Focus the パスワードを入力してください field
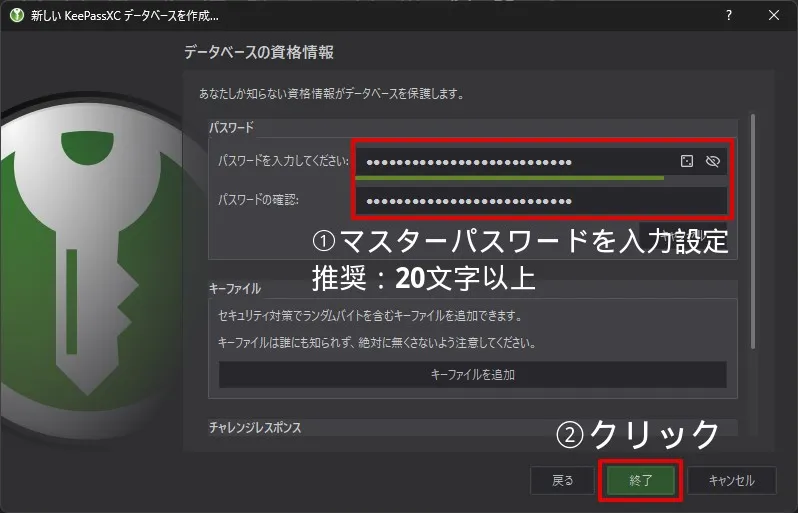Viewport: 798px width, 513px height. pyautogui.click(x=540, y=162)
